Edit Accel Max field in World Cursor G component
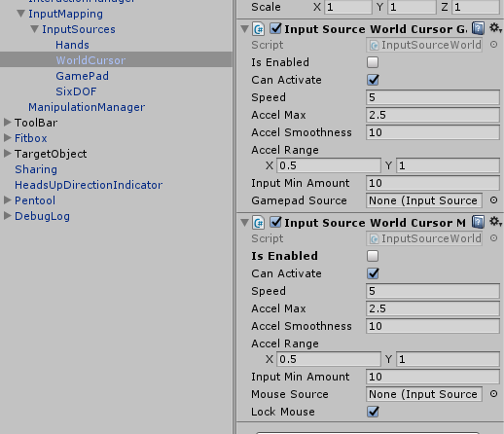The width and height of the screenshot is (504, 434). pyautogui.click(x=433, y=115)
